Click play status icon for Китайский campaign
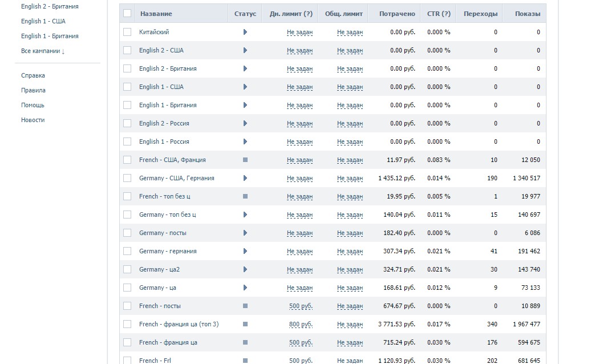 click(245, 32)
